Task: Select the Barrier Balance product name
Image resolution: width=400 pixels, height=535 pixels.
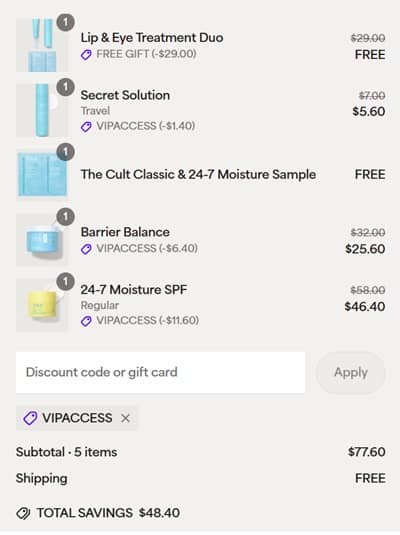Action: 125,232
